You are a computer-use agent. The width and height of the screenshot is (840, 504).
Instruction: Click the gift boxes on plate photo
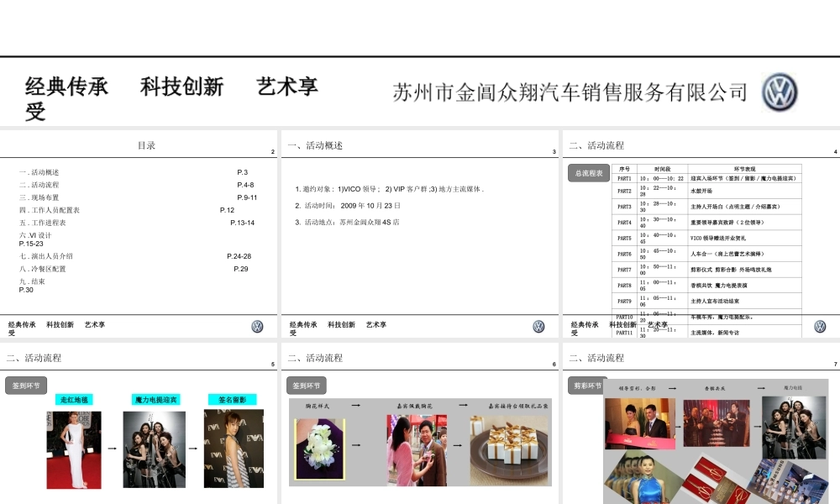(x=510, y=450)
